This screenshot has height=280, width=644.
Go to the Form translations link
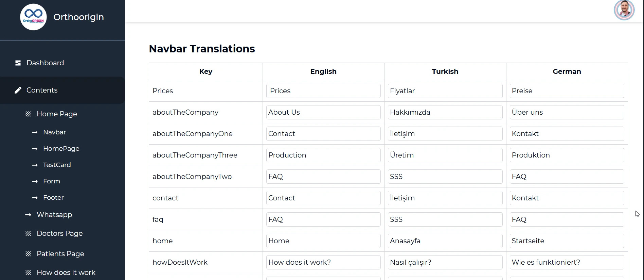coord(51,181)
